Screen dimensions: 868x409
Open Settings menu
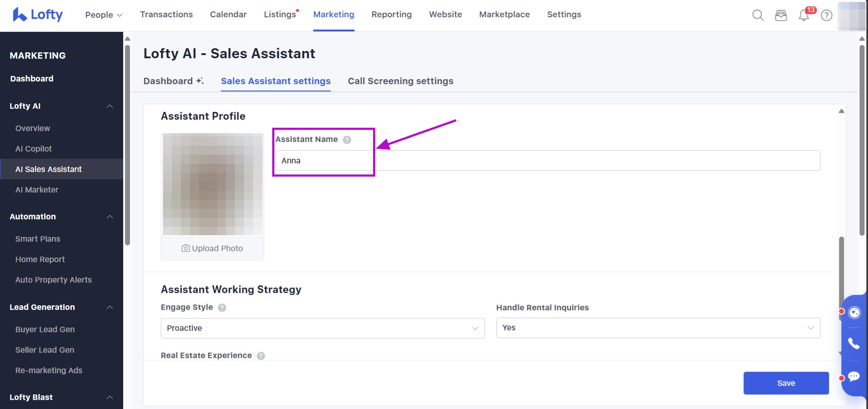coord(564,15)
